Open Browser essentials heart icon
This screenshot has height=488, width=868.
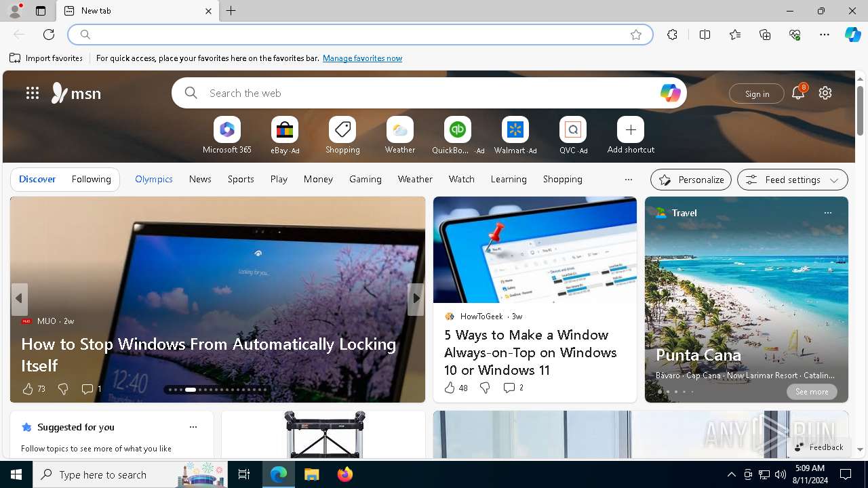795,35
